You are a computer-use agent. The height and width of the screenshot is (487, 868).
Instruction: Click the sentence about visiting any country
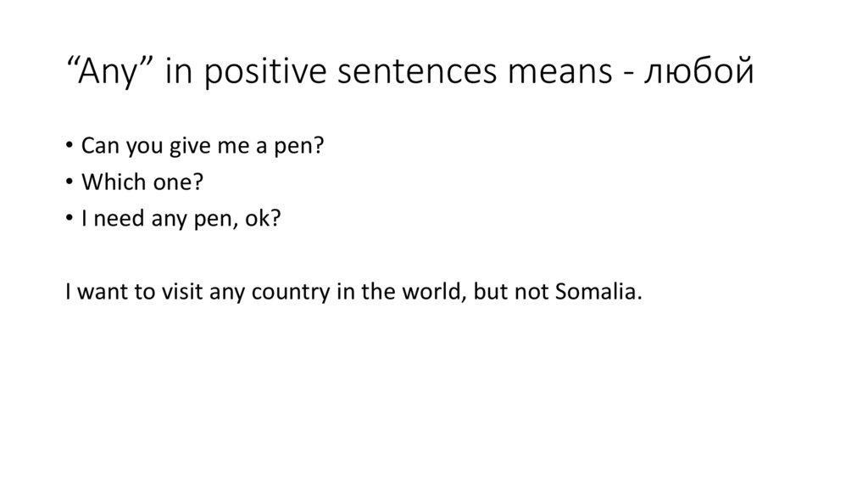(x=353, y=293)
